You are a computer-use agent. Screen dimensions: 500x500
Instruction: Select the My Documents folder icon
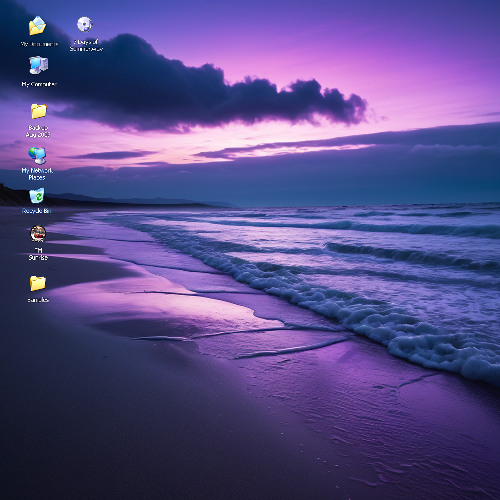point(37,26)
